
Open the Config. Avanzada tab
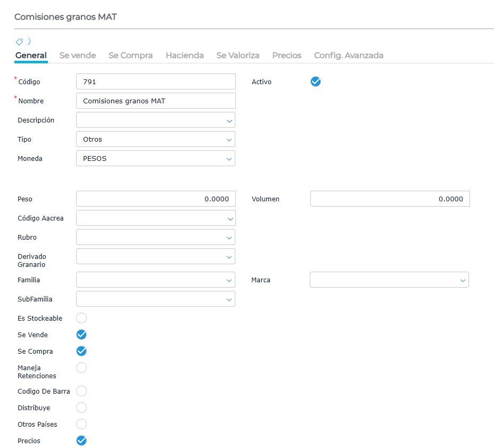point(349,55)
